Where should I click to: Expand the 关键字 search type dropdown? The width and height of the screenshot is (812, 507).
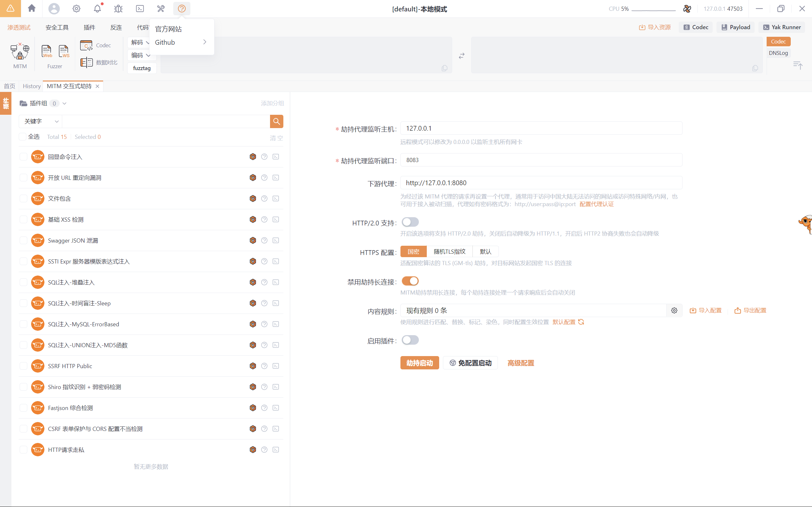(41, 121)
